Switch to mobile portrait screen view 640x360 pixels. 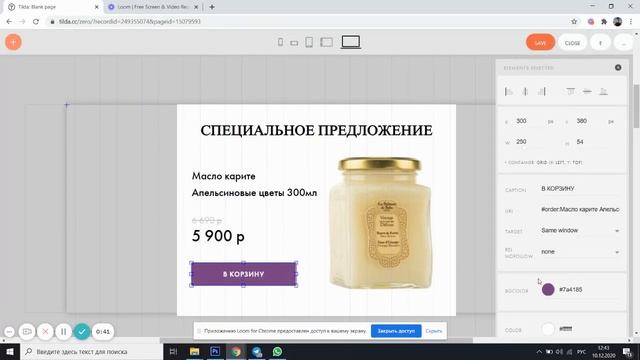tap(280, 42)
